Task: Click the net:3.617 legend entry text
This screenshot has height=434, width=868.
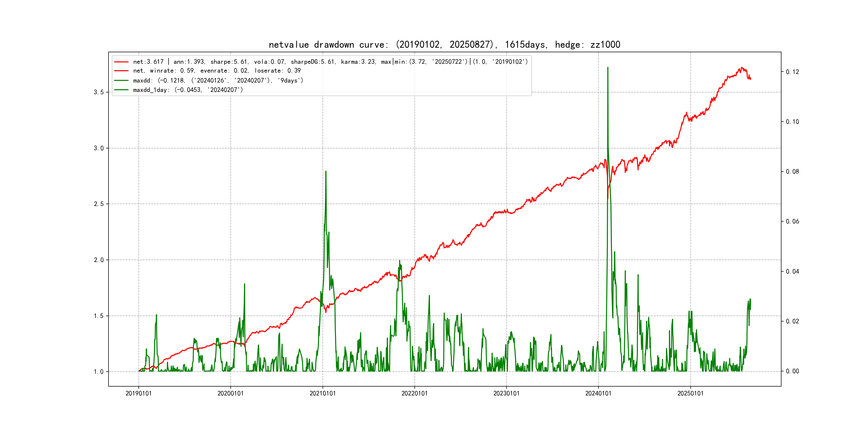Action: point(330,62)
